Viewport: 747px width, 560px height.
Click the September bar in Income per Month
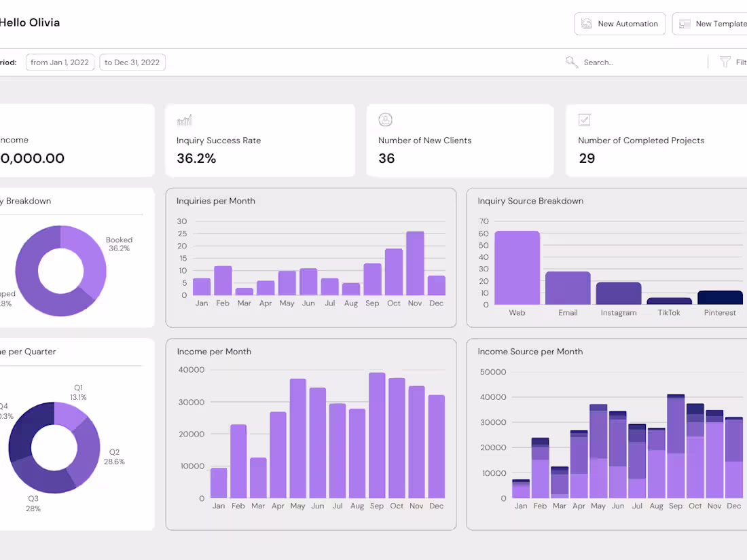[377, 434]
